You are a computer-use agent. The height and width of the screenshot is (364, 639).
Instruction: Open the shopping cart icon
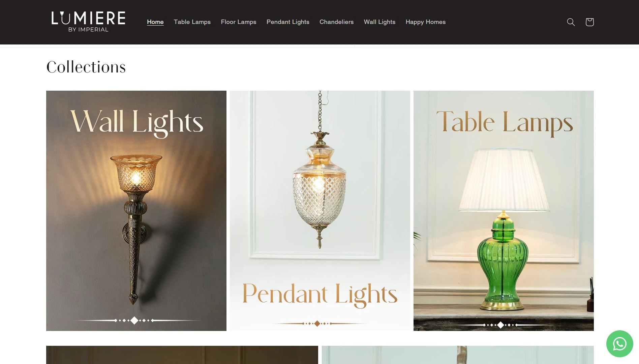coord(589,22)
